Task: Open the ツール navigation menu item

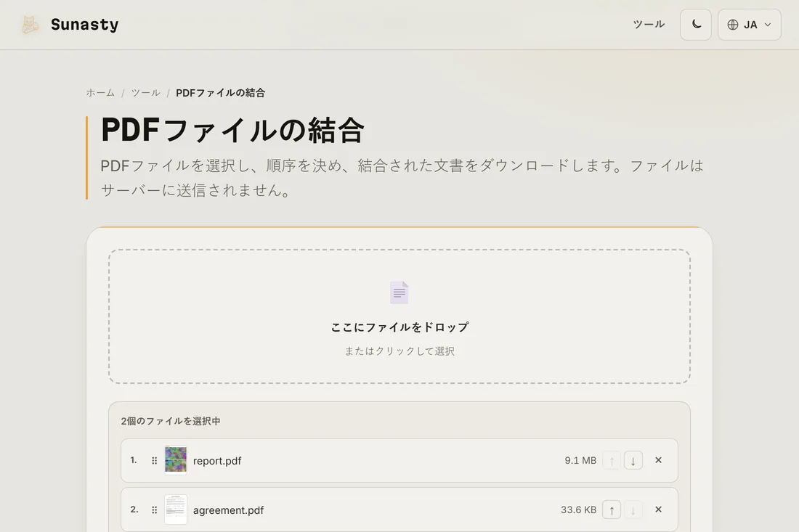Action: (x=649, y=25)
